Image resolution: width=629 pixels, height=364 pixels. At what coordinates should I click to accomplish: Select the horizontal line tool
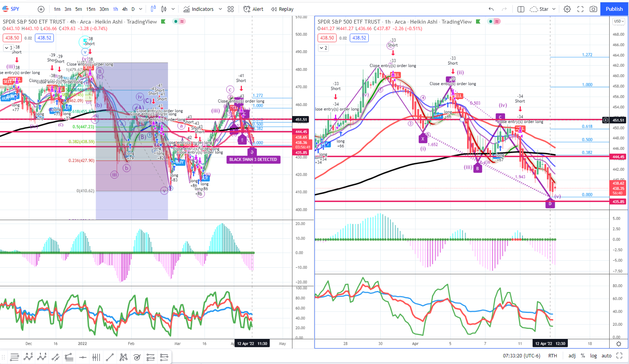pyautogui.click(x=82, y=357)
